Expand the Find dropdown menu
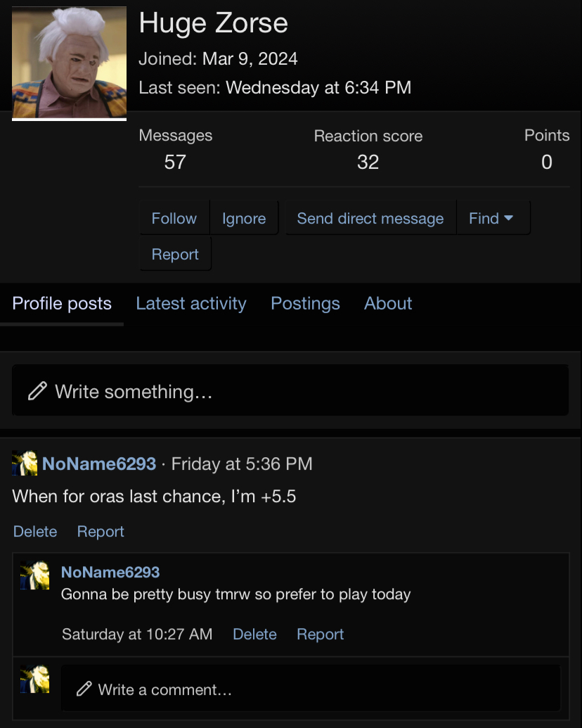Viewport: 582px width, 728px height. 492,219
